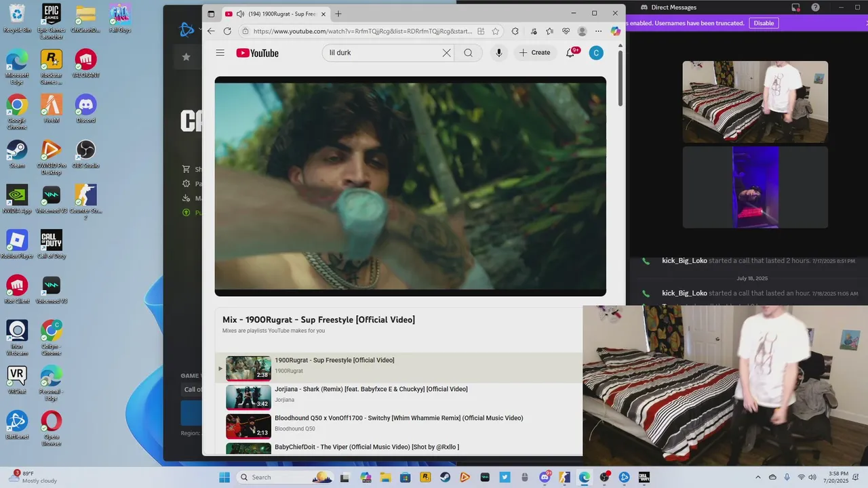This screenshot has width=868, height=488.
Task: Open Discord inbox icon in title bar
Action: (795, 7)
